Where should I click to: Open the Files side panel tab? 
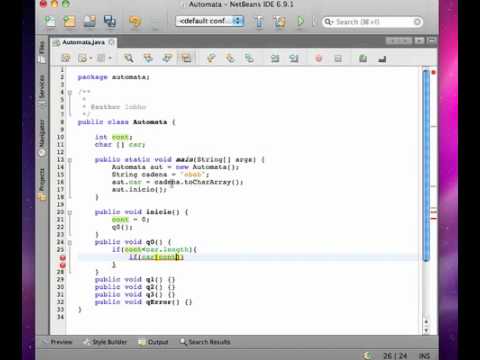coord(42,51)
